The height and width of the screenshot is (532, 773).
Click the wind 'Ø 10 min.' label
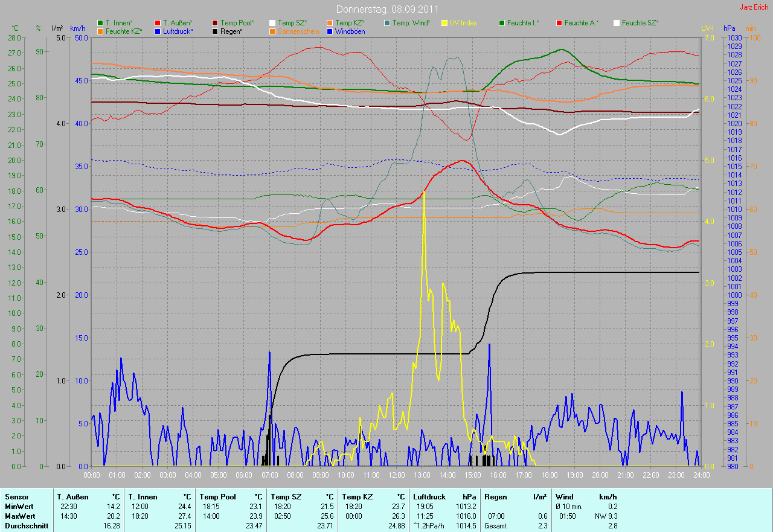pos(570,507)
